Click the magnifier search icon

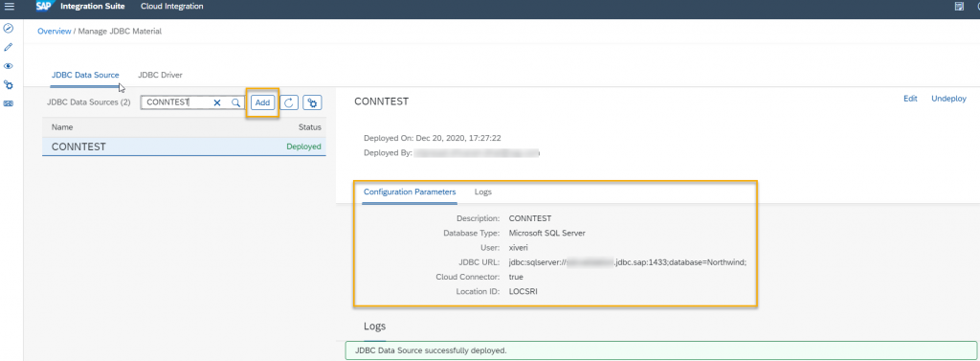click(235, 102)
